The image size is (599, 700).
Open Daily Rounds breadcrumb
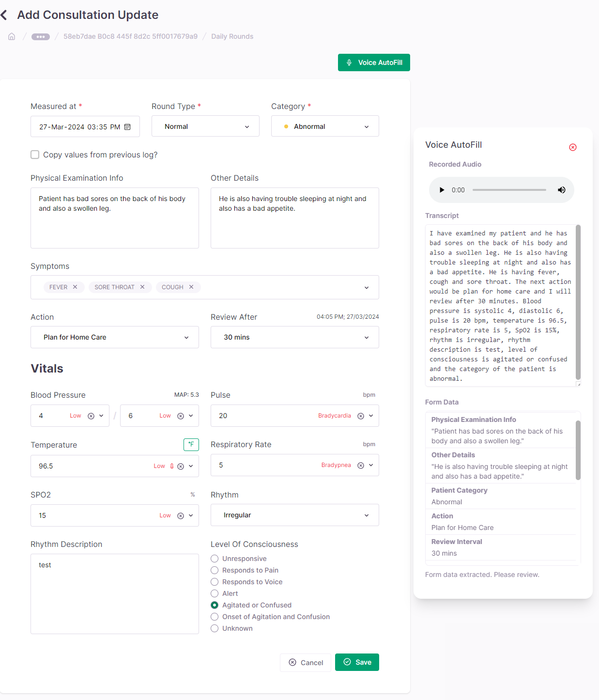click(232, 36)
